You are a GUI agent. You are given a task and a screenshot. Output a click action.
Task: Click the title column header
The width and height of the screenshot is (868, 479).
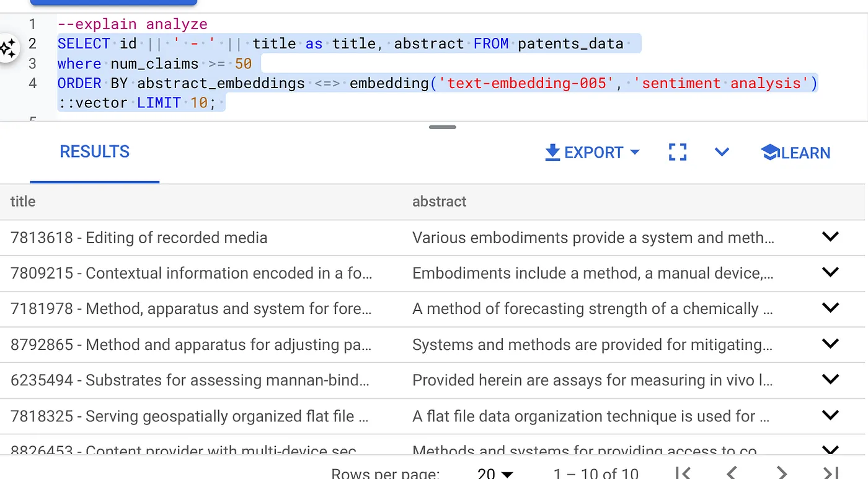click(x=23, y=202)
